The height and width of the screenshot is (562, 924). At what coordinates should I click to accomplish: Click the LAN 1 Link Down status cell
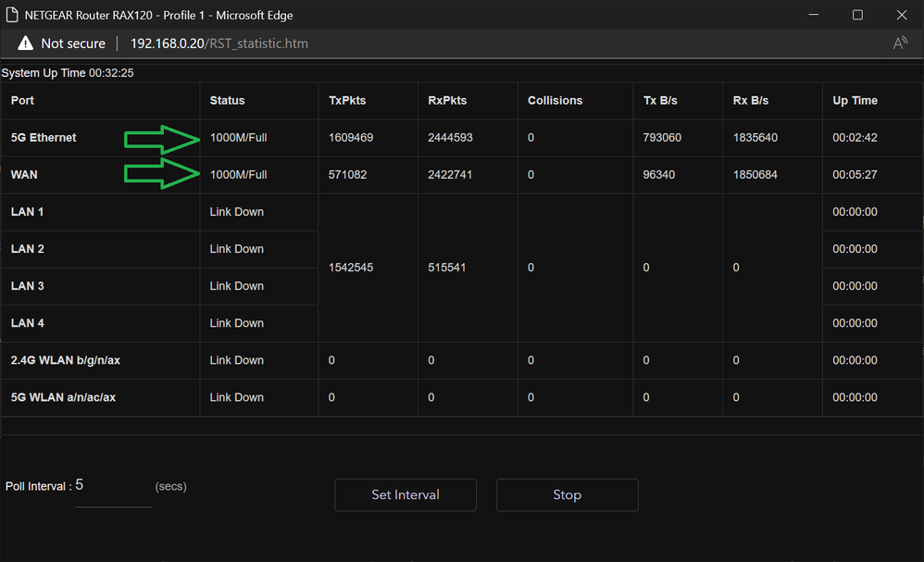point(237,212)
